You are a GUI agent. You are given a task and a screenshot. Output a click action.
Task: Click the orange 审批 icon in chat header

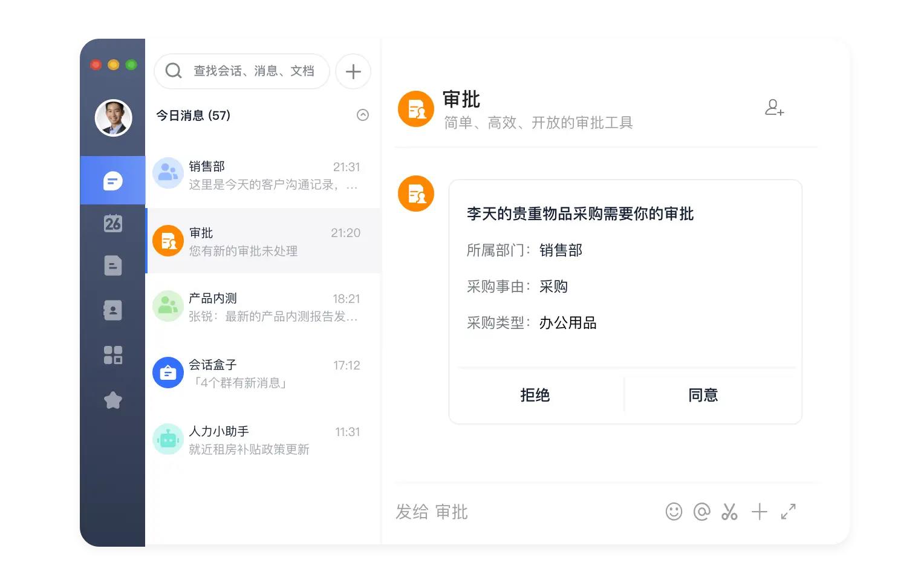coord(416,109)
